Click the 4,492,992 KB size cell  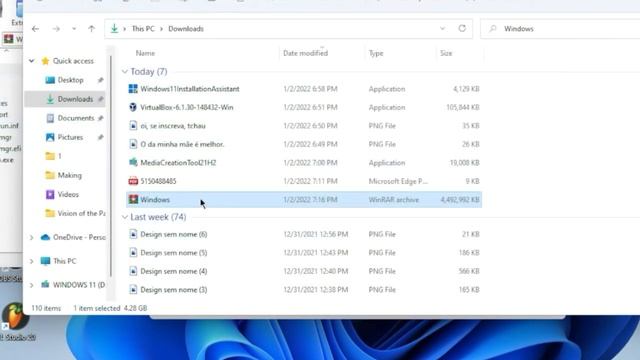tap(460, 200)
